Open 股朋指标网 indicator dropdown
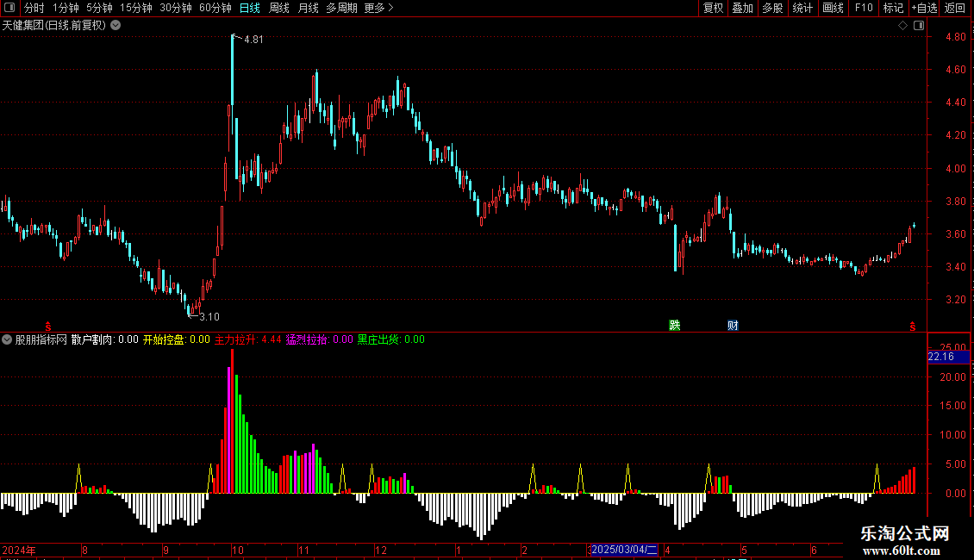Screen dimensions: 974x560 (x=7, y=339)
